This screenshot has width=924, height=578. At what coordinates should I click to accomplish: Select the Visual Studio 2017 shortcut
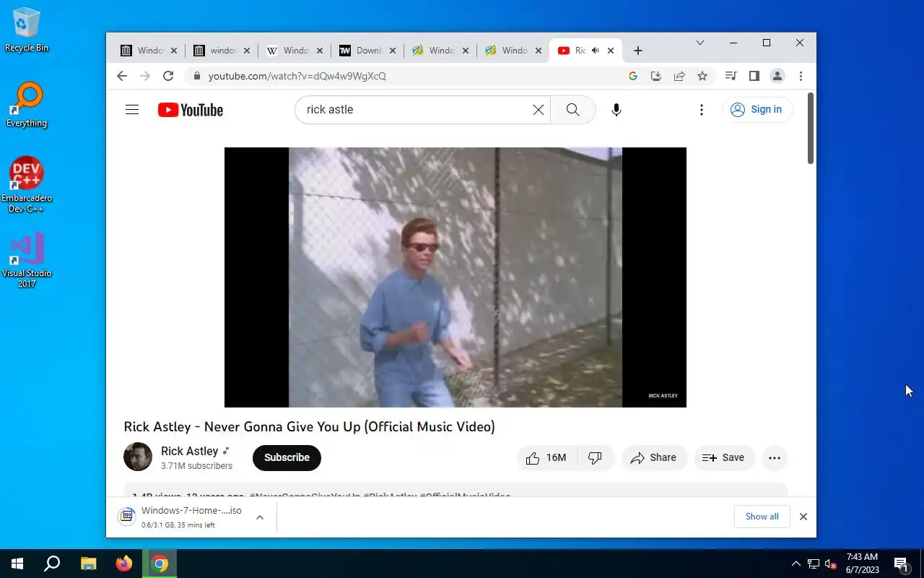click(x=27, y=261)
